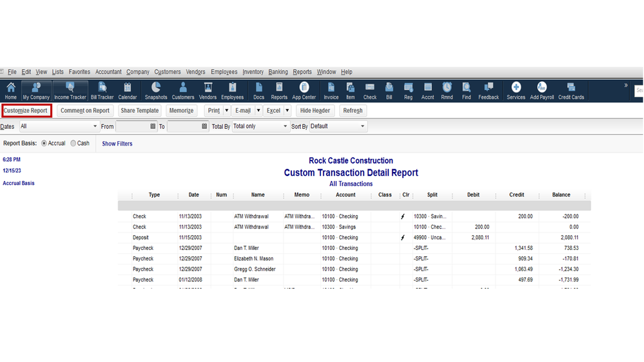The width and height of the screenshot is (644, 362).
Task: Click the Share Template button
Action: 140,110
